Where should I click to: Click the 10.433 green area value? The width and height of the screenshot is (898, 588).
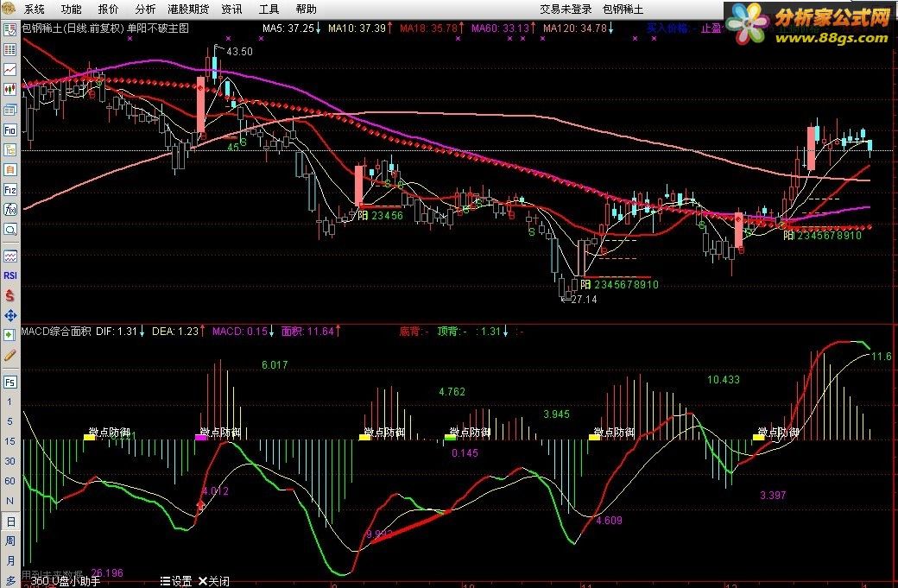(724, 380)
